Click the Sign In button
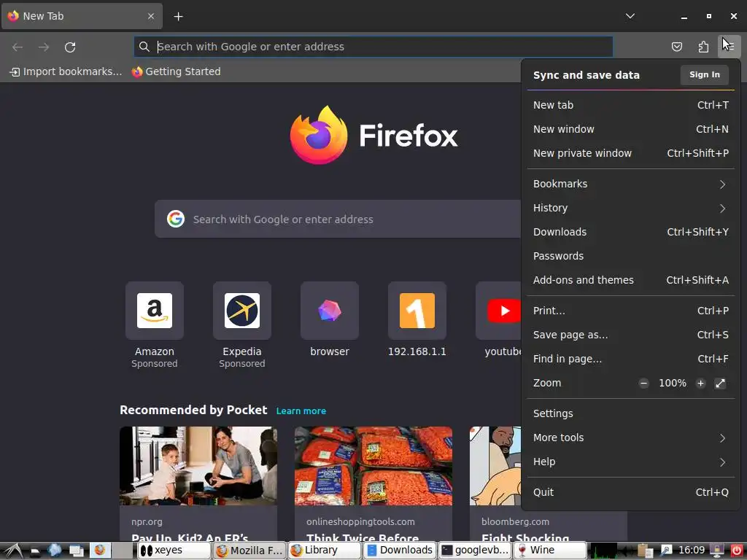747x560 pixels. pos(704,75)
